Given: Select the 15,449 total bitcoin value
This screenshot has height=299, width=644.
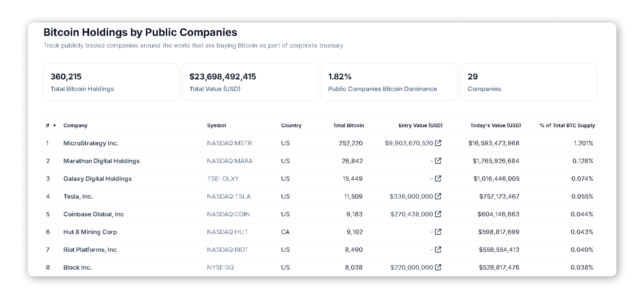Looking at the screenshot, I should click(x=352, y=179).
